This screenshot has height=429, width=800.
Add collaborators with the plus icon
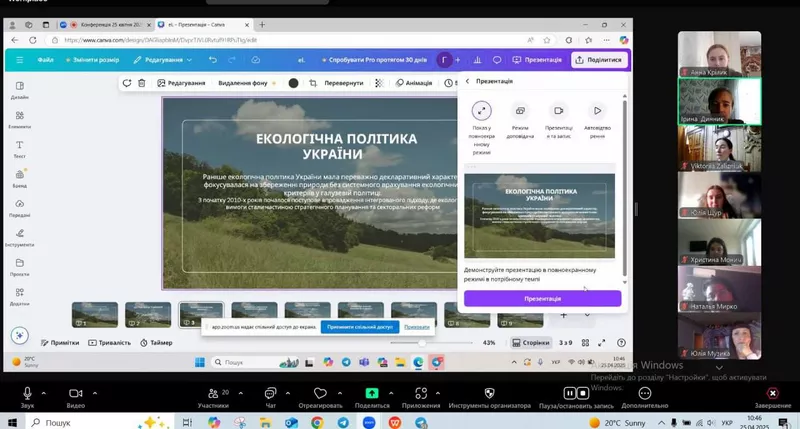click(458, 60)
